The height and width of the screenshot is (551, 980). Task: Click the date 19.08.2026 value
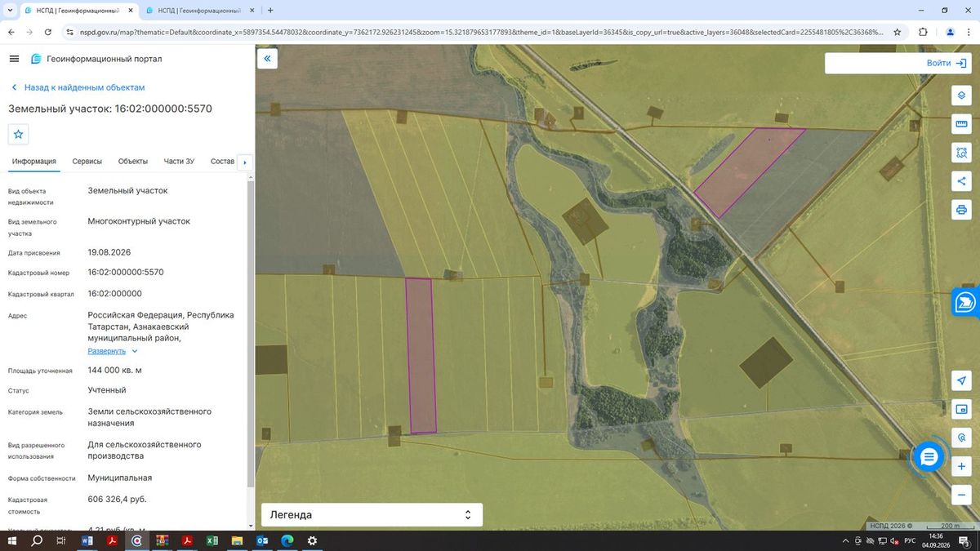pos(109,252)
